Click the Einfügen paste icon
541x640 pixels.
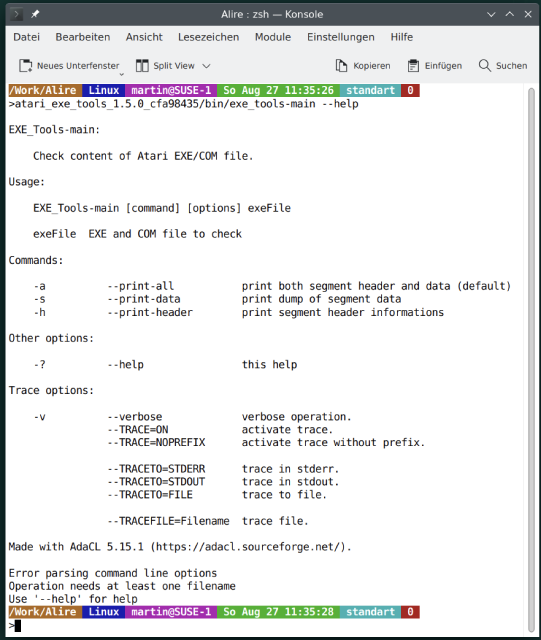click(413, 66)
